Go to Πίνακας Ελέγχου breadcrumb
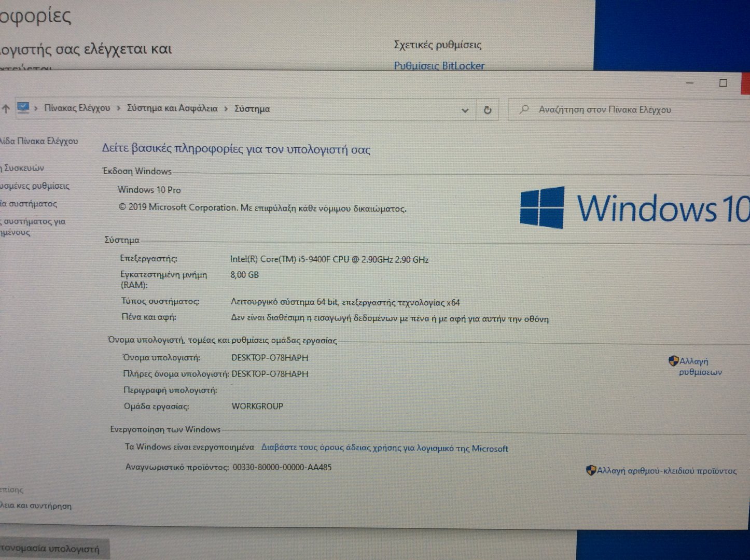 [x=77, y=108]
